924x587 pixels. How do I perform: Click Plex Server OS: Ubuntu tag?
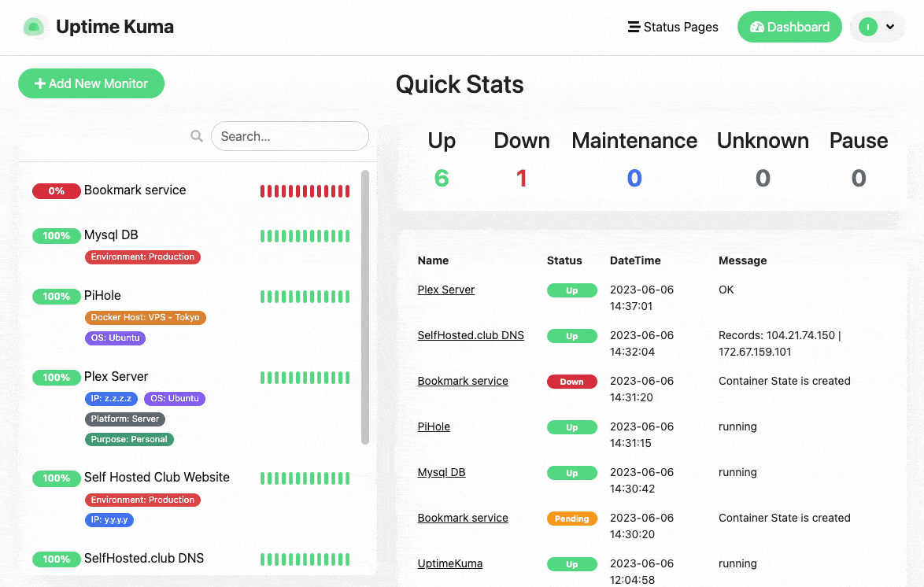click(x=175, y=398)
